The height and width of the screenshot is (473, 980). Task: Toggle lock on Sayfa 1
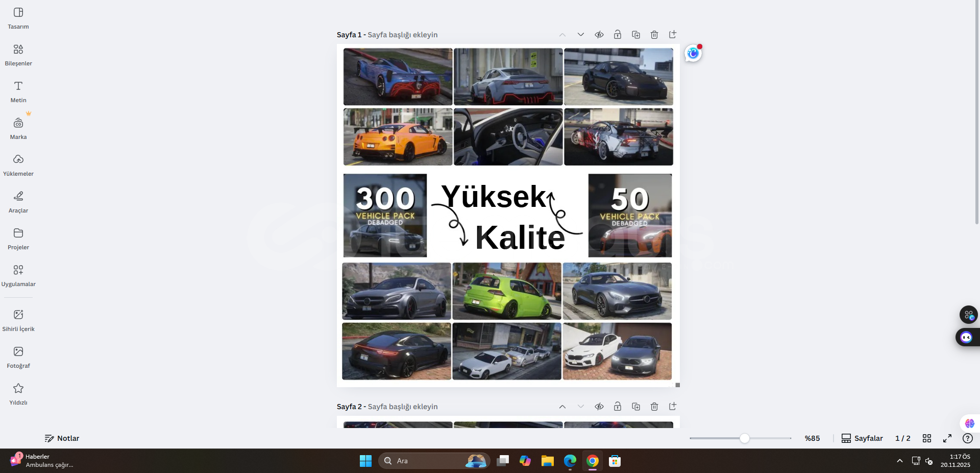[x=618, y=35]
